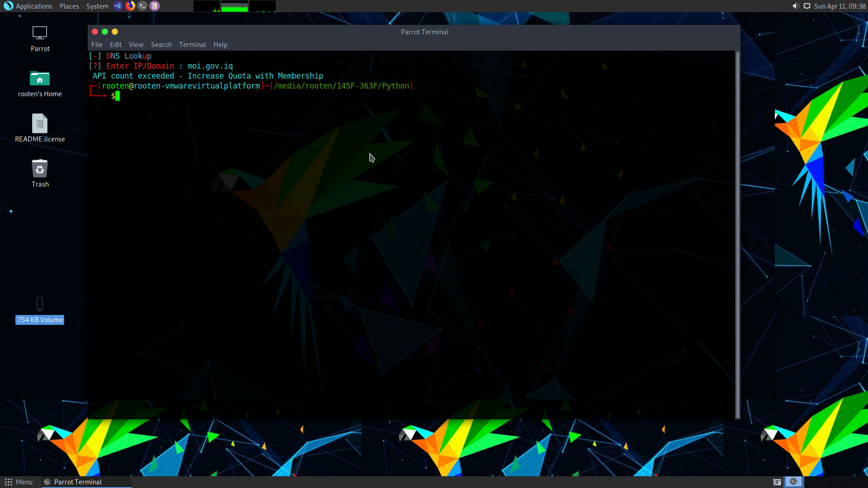
Task: Click the 'rooten@rooten-vmwarevirtualplatform' prompt text
Action: tap(181, 86)
